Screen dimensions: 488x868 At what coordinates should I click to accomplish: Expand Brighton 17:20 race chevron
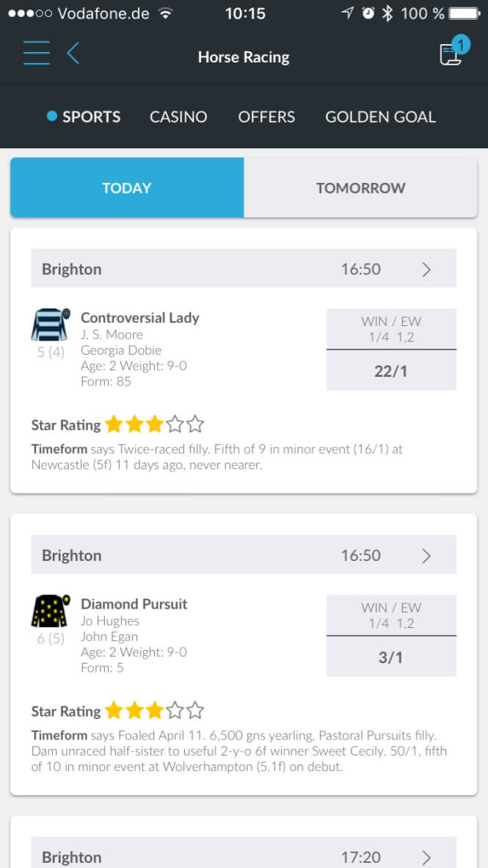point(426,857)
